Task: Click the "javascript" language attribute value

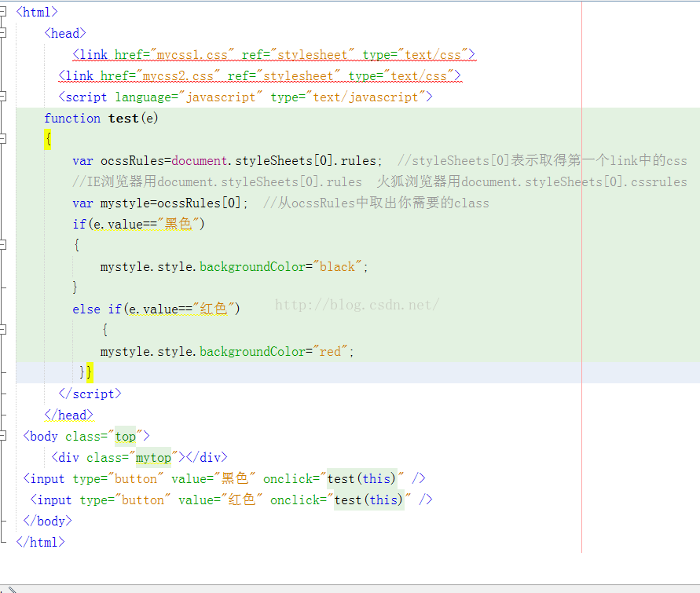Action: point(221,97)
